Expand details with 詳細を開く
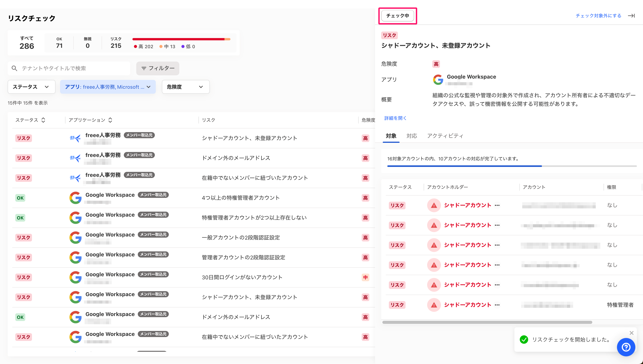 tap(395, 118)
